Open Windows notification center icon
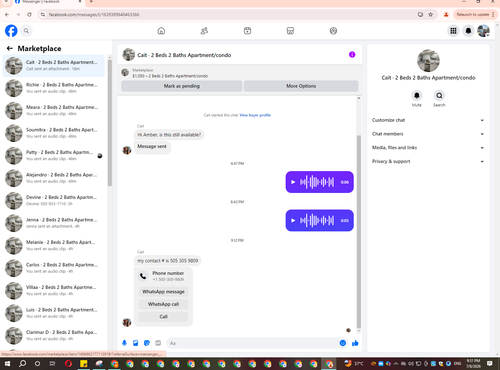Viewport: 500px width, 370px height. 490,363
